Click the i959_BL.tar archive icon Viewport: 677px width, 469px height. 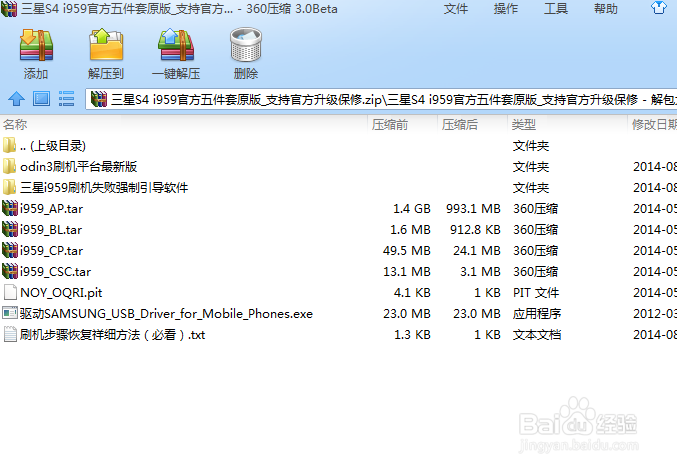[9, 229]
